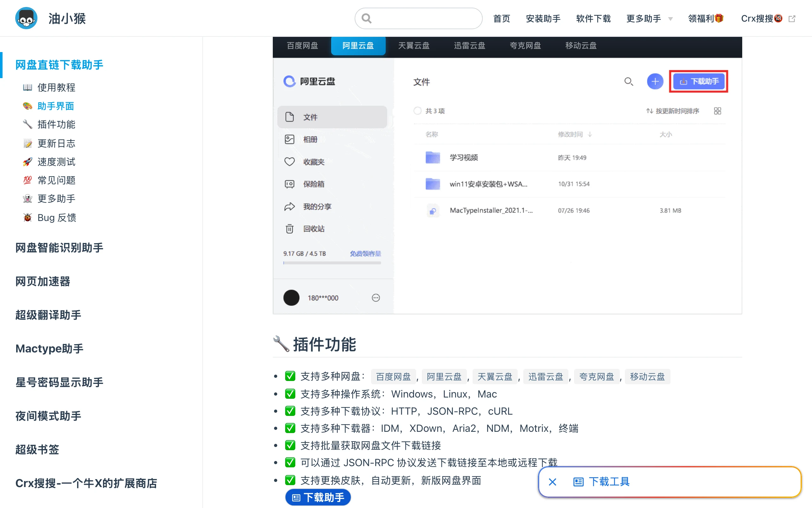The height and width of the screenshot is (508, 812).
Task: Expand 网页加速器 sidebar section
Action: (x=43, y=281)
